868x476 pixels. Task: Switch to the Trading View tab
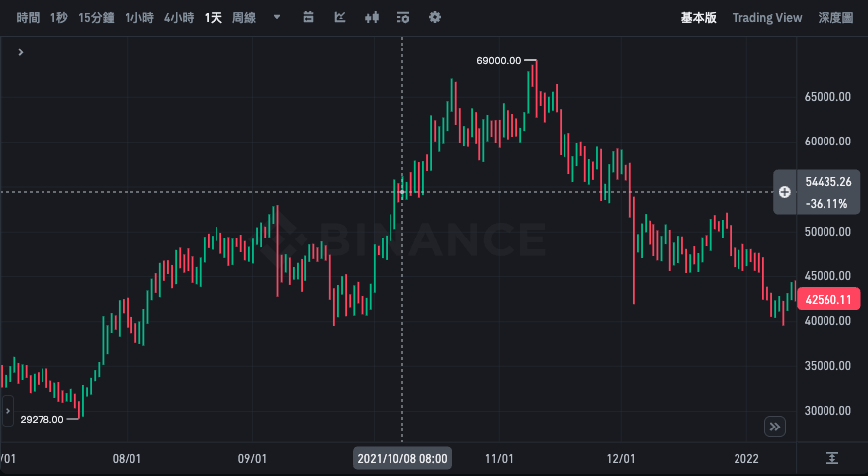pos(766,18)
